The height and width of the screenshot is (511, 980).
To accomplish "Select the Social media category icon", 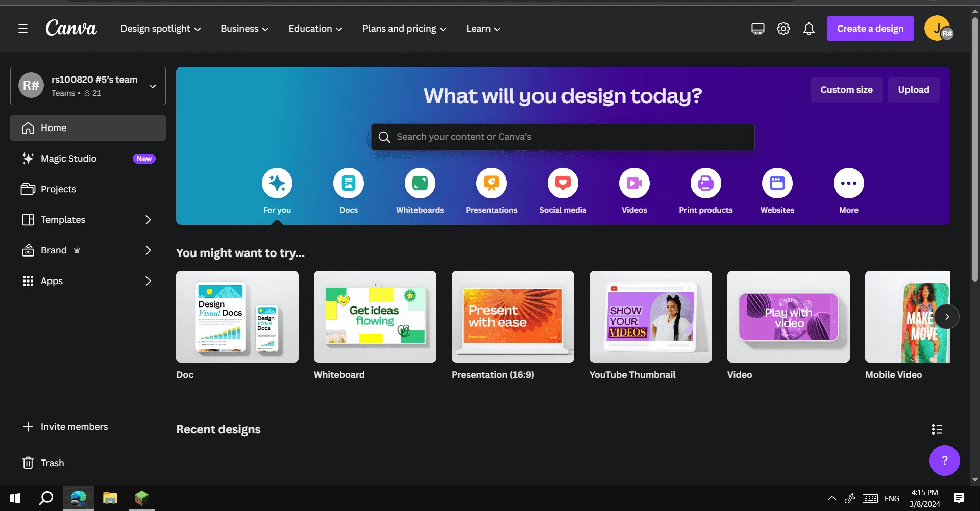I will coord(563,183).
